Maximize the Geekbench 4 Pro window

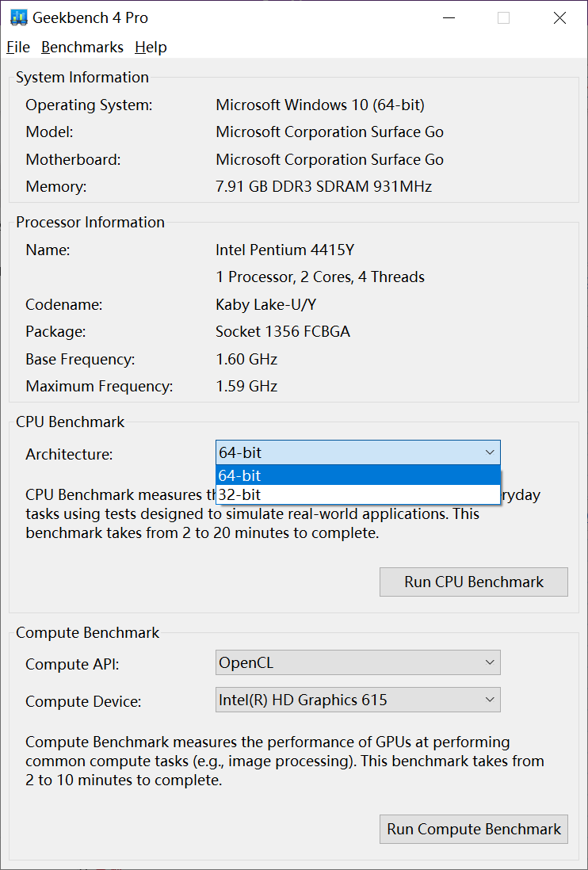point(503,17)
